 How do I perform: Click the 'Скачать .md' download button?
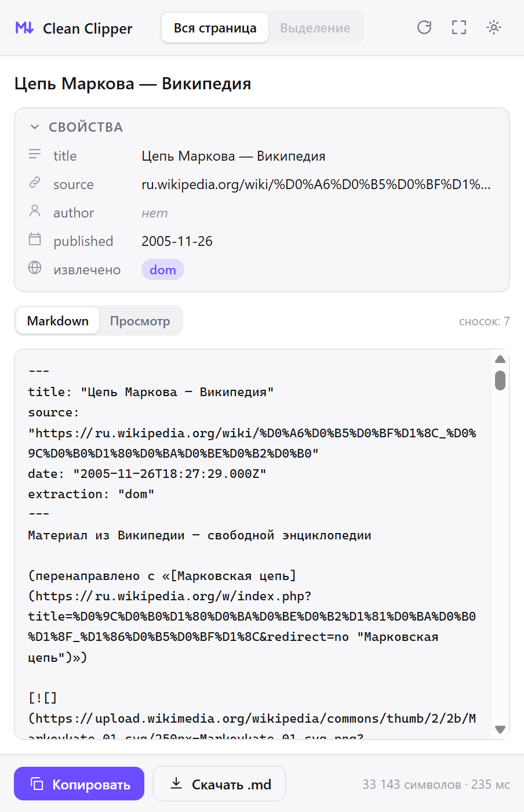[220, 784]
